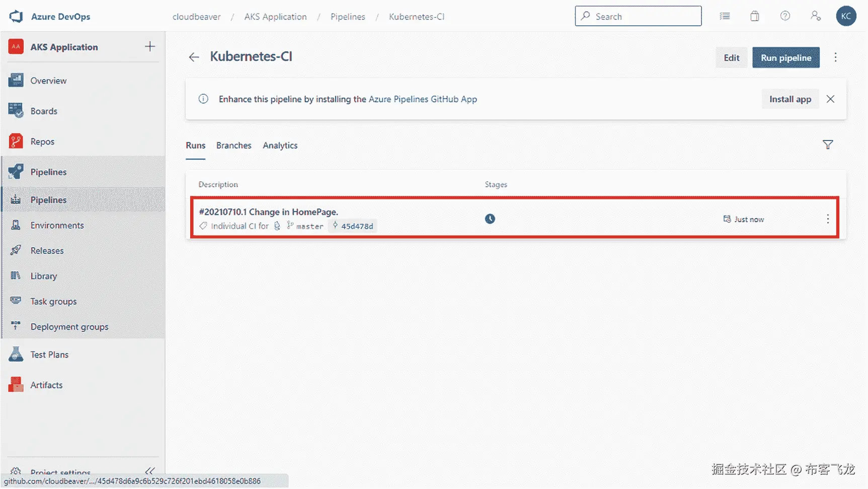Open the KC account avatar

(846, 16)
